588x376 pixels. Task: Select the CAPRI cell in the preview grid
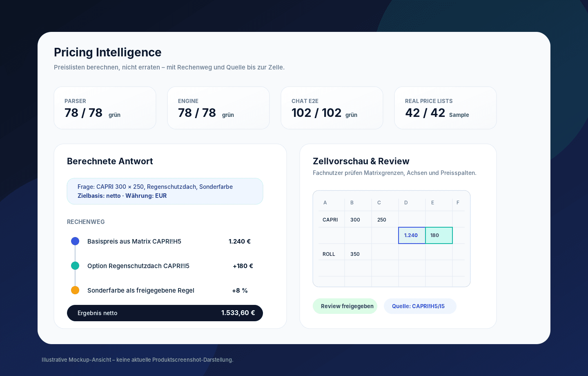[331, 219]
